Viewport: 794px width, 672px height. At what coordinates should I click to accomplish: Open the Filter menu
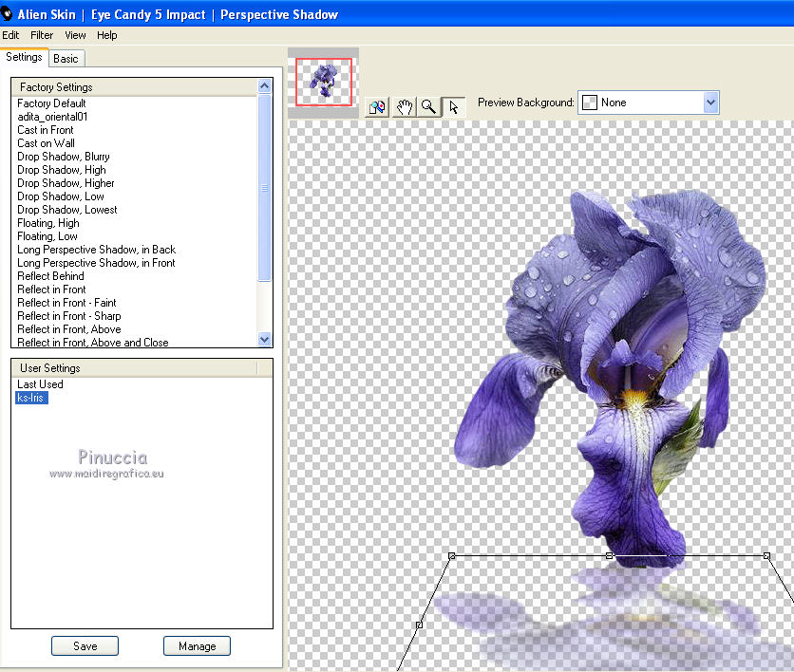(42, 35)
